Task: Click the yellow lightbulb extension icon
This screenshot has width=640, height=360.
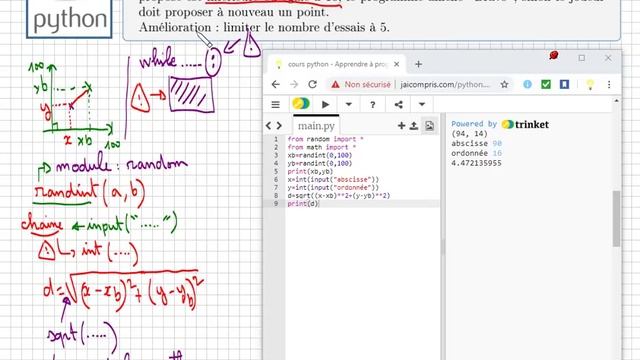Action: point(590,84)
